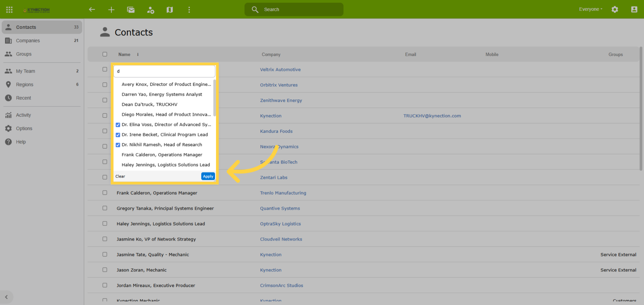Open the map view icon

170,10
